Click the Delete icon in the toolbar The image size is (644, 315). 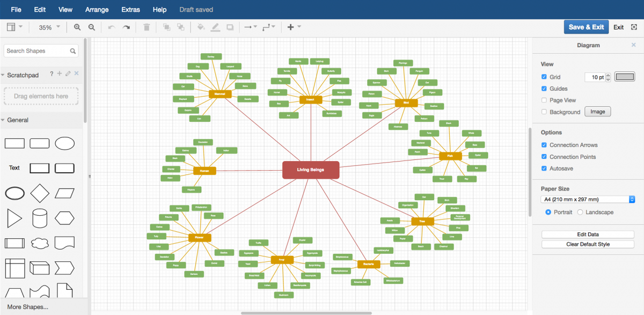(x=147, y=27)
